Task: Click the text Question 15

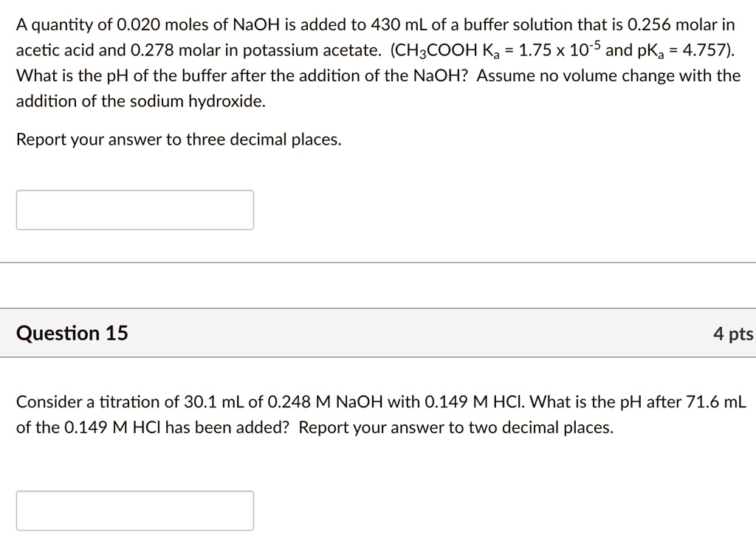Action: 72,333
